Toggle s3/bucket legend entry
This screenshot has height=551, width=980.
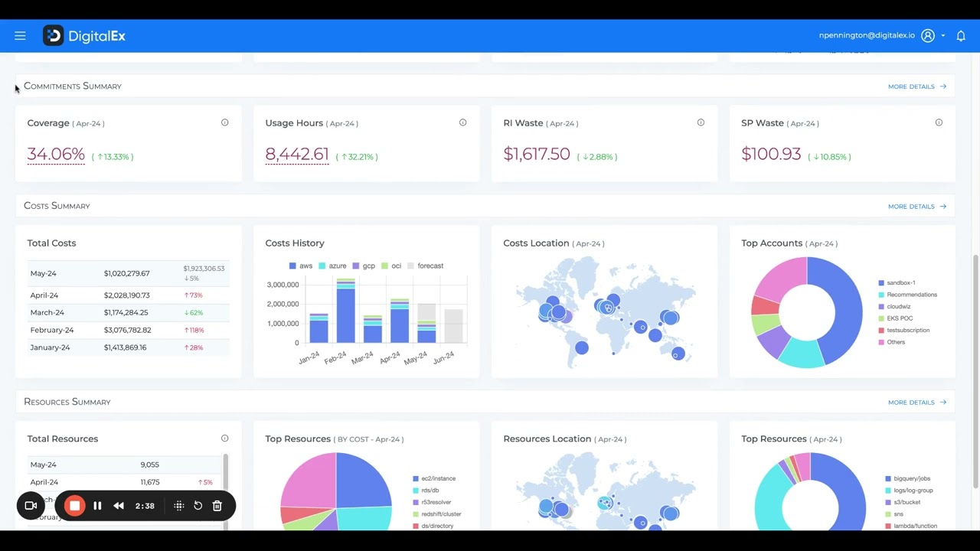[903, 503]
